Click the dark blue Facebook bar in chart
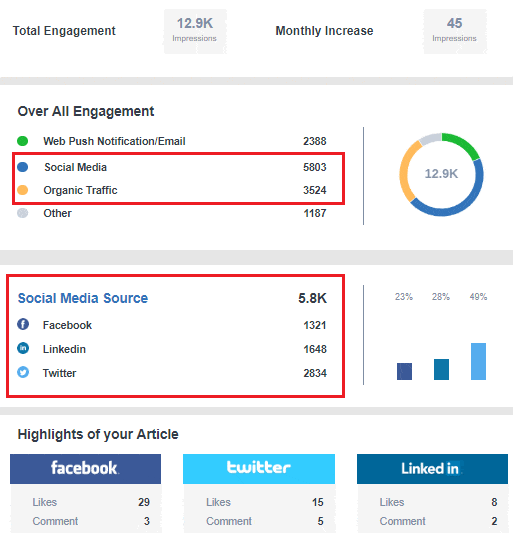 click(404, 371)
